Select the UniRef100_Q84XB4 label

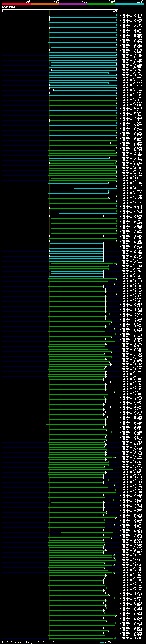tap(131, 191)
